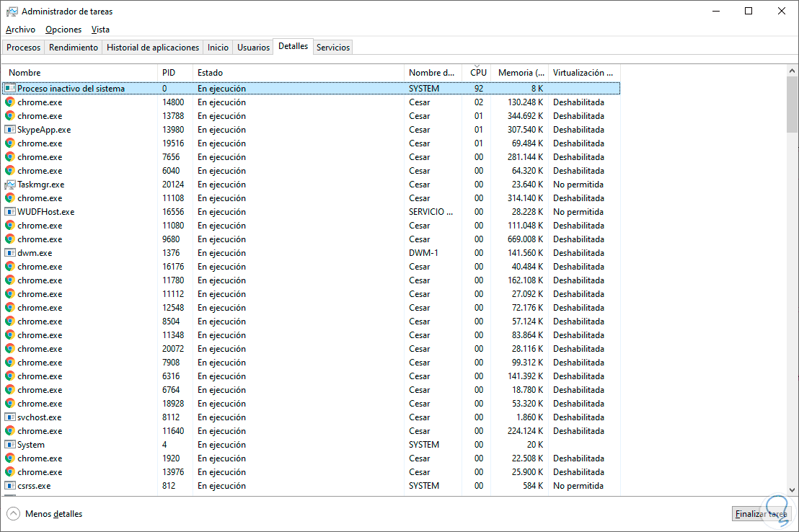Select PID value 13980

pyautogui.click(x=173, y=130)
